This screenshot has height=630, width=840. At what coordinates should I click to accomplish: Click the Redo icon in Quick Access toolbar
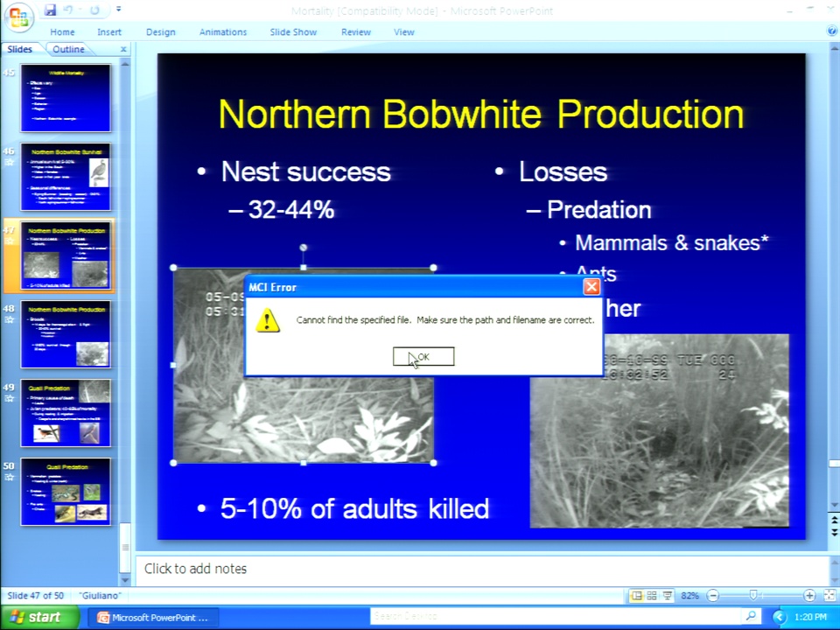(x=94, y=10)
